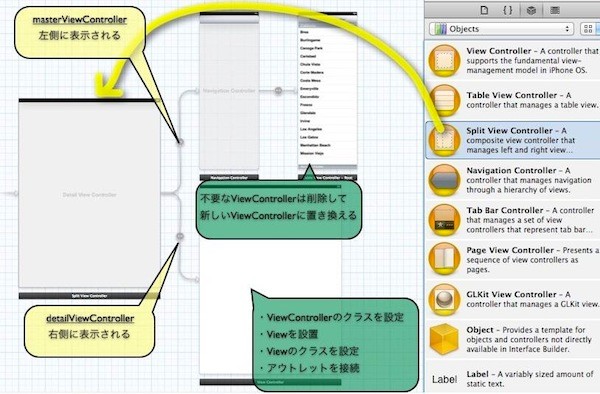Select the Glendale table row
600x394 pixels.
(328, 113)
